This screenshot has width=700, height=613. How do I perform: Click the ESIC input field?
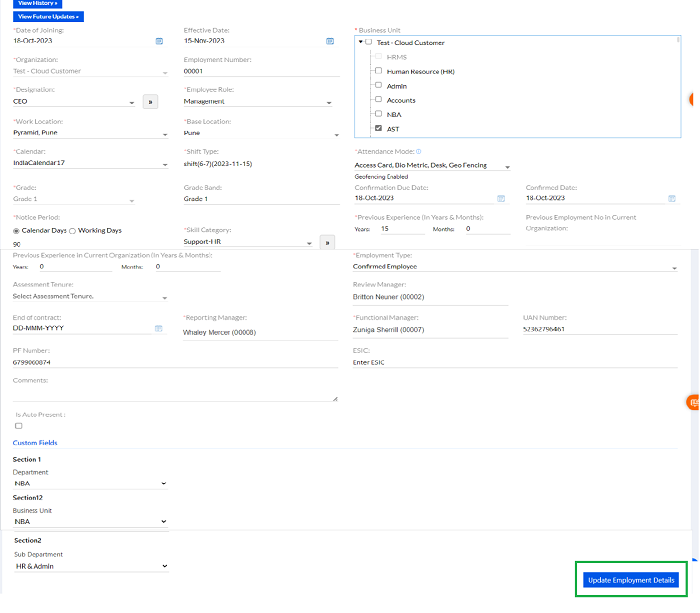coord(515,363)
